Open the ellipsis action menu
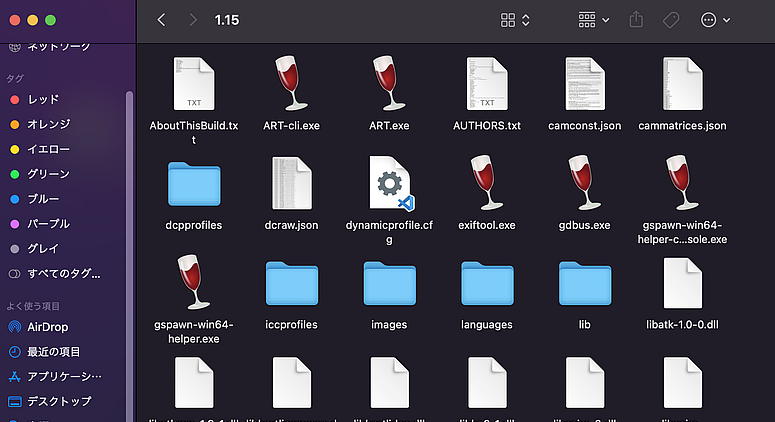The height and width of the screenshot is (422, 775). (x=708, y=20)
